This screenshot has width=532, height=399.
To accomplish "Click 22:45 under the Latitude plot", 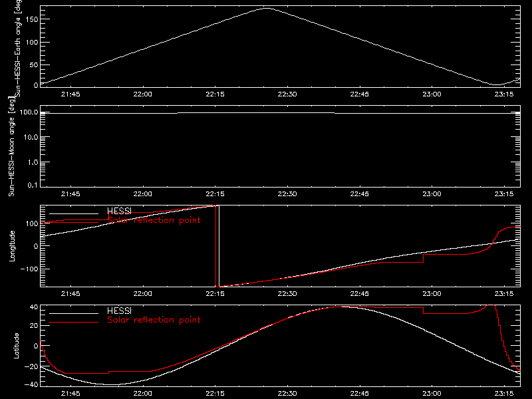I will (359, 394).
